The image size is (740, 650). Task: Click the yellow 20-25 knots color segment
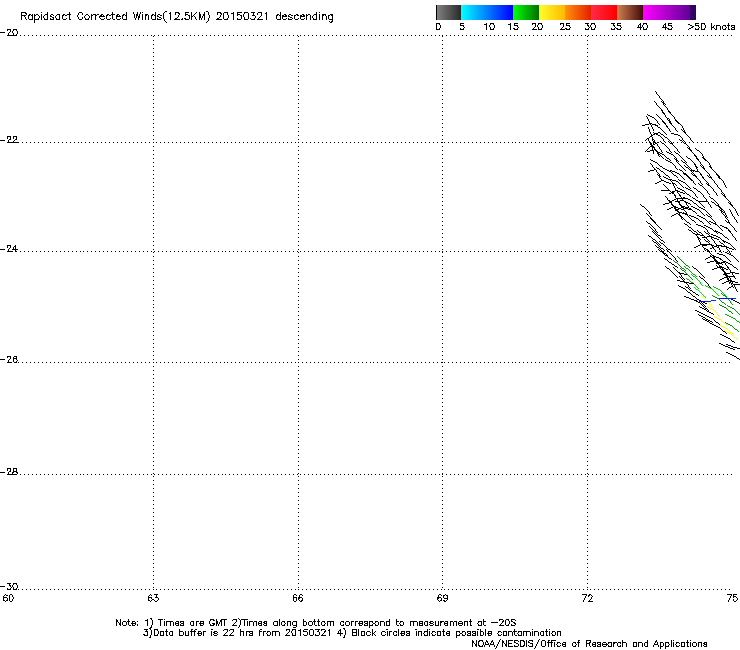point(552,12)
